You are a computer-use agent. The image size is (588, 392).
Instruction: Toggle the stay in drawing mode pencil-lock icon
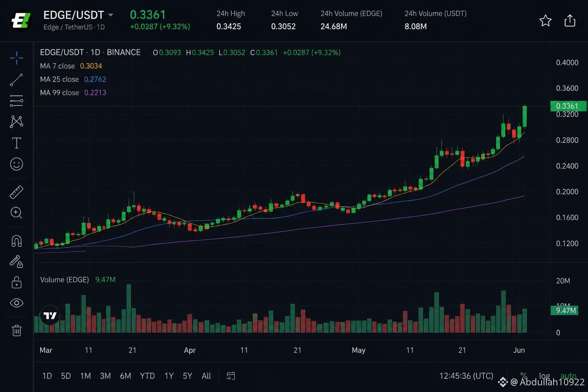(16, 261)
